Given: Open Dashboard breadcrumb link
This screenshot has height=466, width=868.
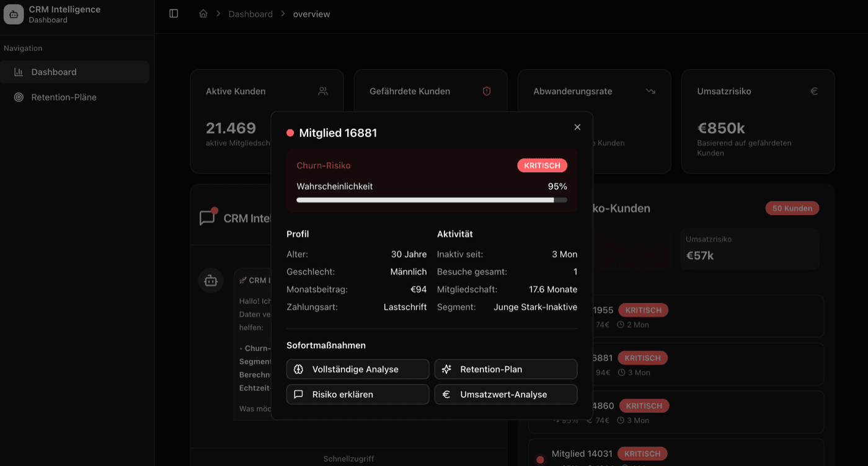Looking at the screenshot, I should point(250,14).
